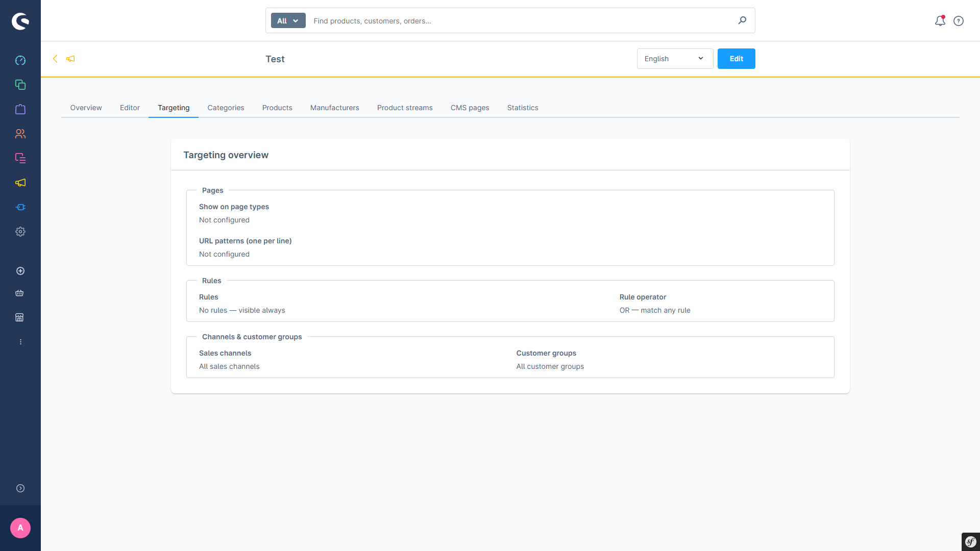Open the Orders shopping bag icon
The width and height of the screenshot is (980, 551).
tap(20, 109)
